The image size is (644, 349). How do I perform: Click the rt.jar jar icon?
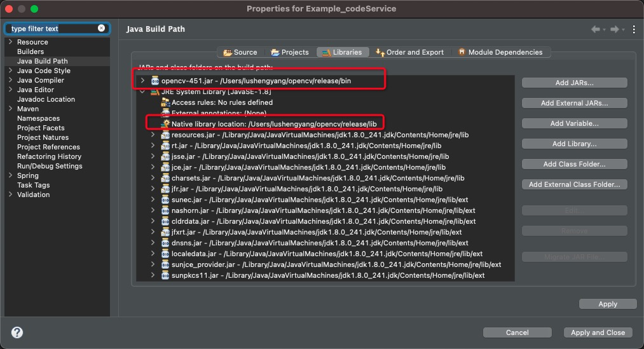pyautogui.click(x=165, y=146)
